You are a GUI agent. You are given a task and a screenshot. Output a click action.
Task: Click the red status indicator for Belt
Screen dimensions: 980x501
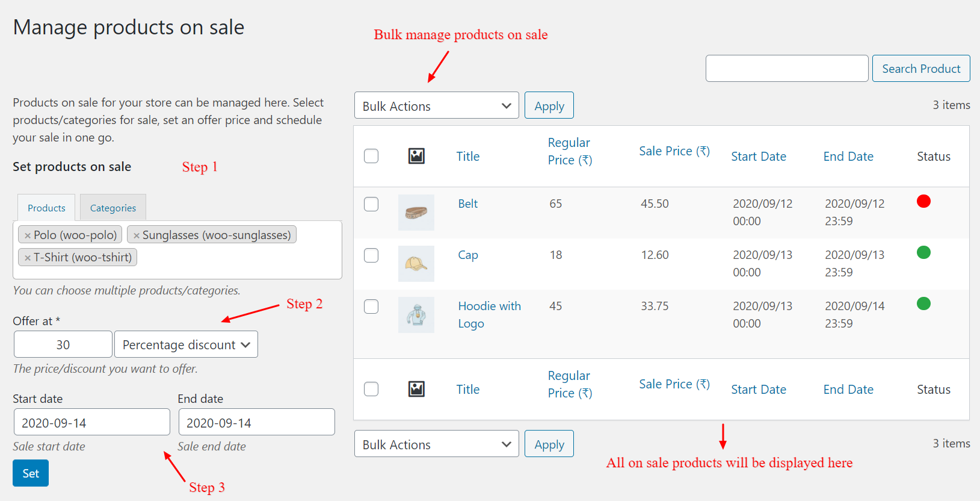(923, 201)
